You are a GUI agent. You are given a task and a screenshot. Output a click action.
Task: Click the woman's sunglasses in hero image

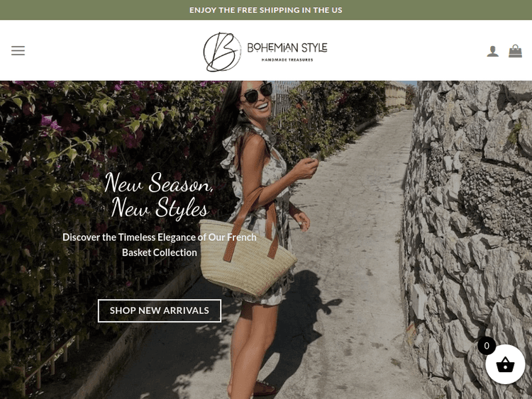(x=258, y=94)
